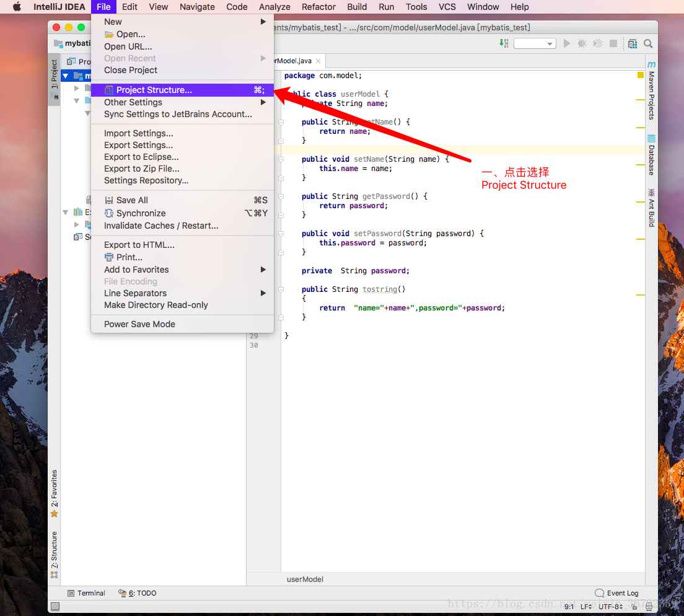Open the VCS menu in menu bar
This screenshot has height=616, width=684.
tap(447, 7)
